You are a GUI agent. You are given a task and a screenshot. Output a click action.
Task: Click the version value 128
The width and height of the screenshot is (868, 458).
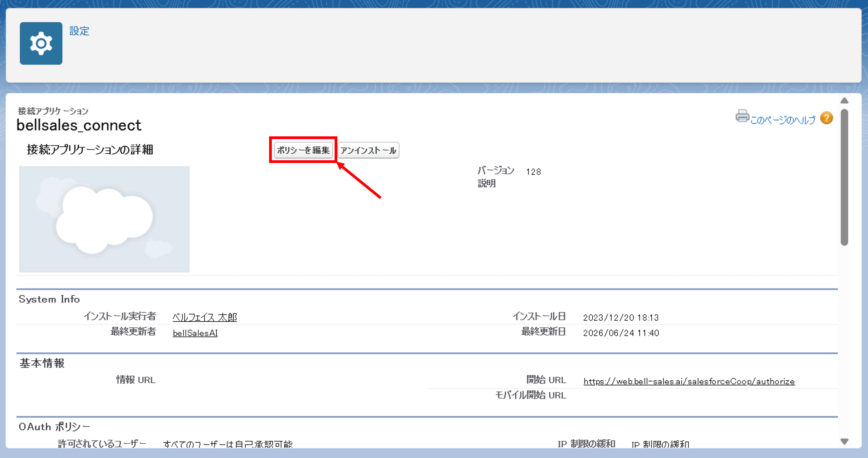click(x=533, y=172)
